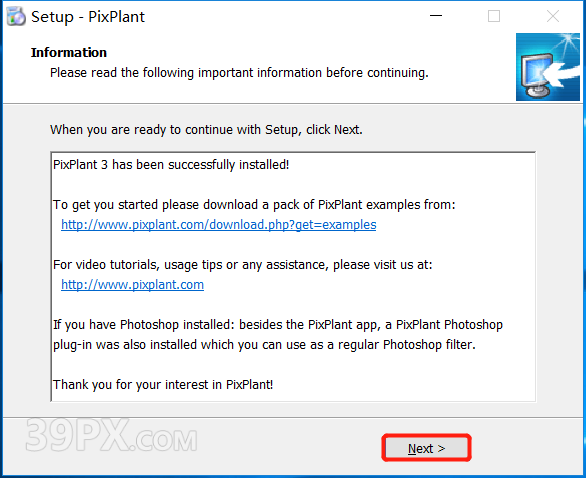Click the bold Information heading
This screenshot has height=478, width=586.
(69, 53)
